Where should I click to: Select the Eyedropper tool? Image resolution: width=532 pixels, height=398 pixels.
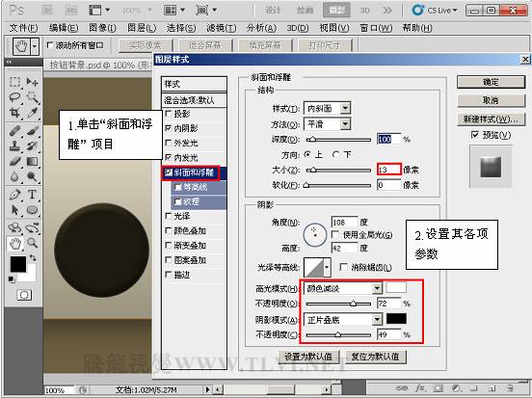(32, 113)
